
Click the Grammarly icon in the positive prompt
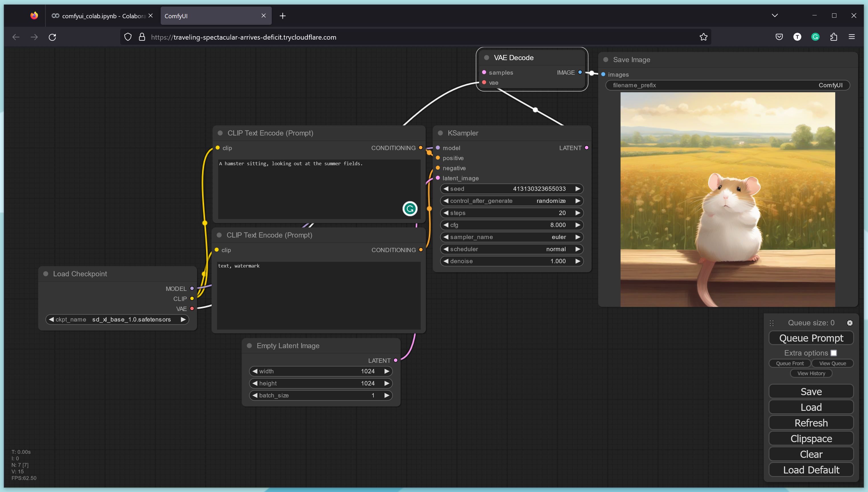410,209
